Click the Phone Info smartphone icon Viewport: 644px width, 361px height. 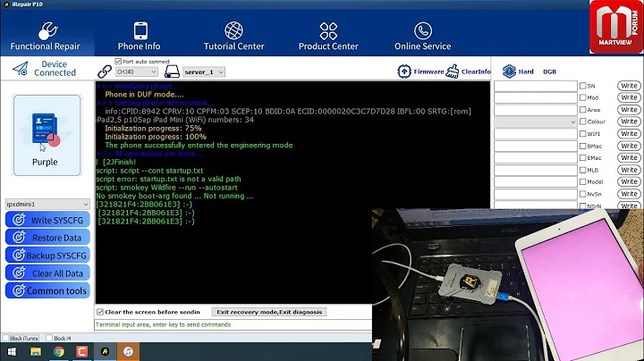pos(140,30)
